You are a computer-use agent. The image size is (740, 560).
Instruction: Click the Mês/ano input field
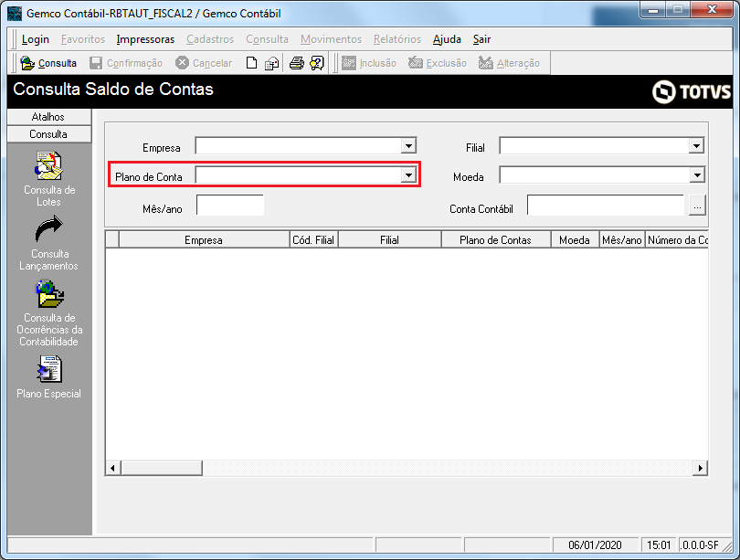pos(230,206)
